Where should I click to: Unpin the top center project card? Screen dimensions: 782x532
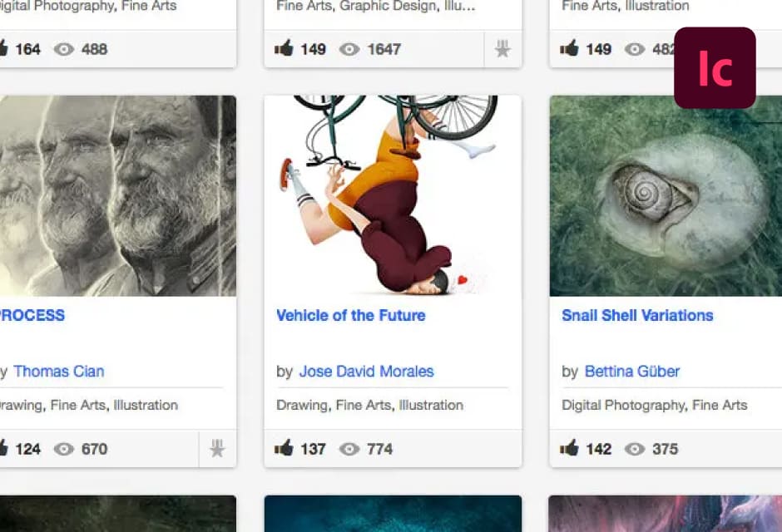(502, 50)
